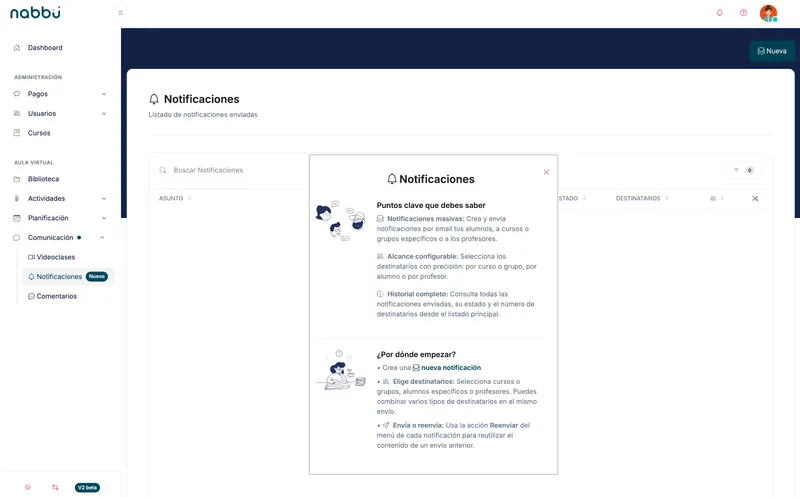Toggle the V2 beta badge
Viewport: 800px width, 497px height.
[87, 487]
